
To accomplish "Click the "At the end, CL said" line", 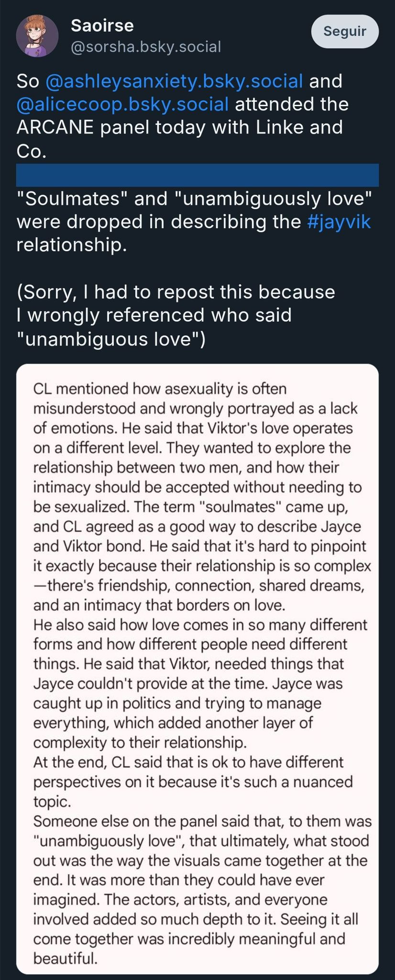I will (x=188, y=762).
